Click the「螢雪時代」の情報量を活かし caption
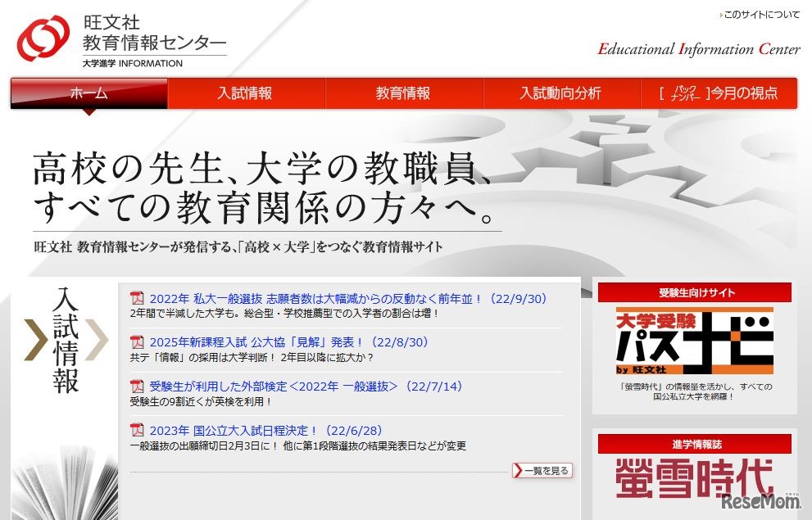 point(695,391)
